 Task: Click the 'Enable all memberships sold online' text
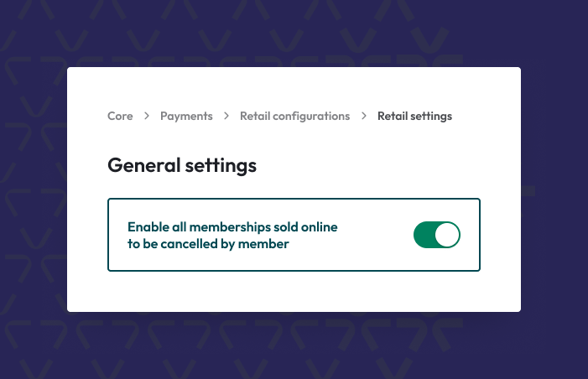point(232,226)
